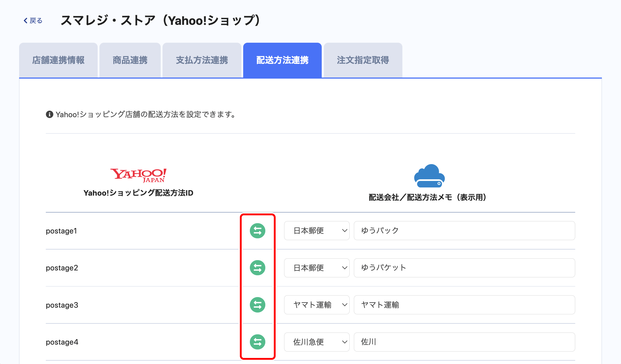Viewport: 621px width, 364px height.
Task: Open postage1 carrier dropdown 日本郵便
Action: coord(317,231)
